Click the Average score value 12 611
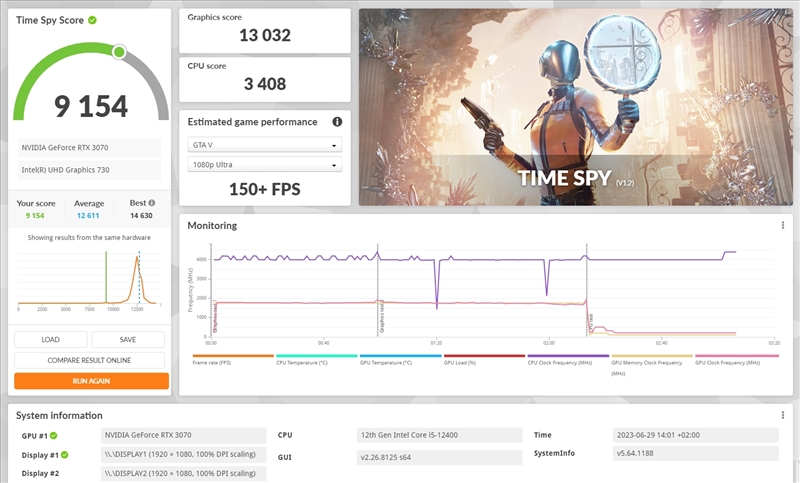 coord(88,216)
